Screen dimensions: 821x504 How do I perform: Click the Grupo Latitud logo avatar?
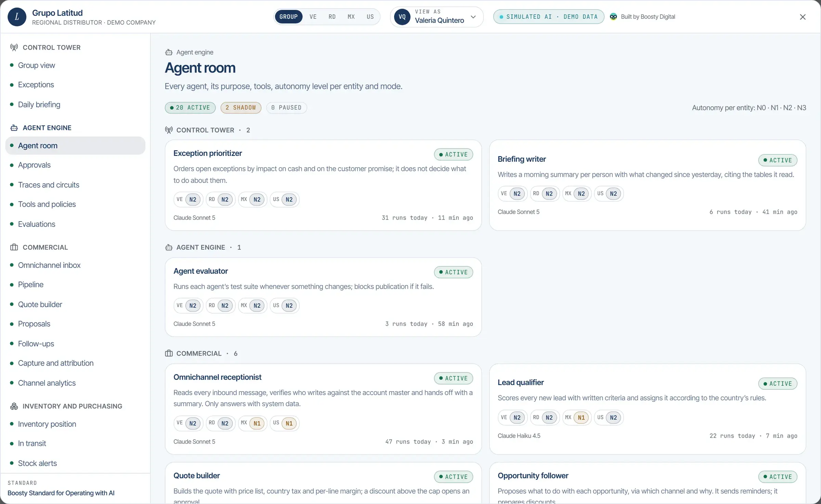pos(17,17)
